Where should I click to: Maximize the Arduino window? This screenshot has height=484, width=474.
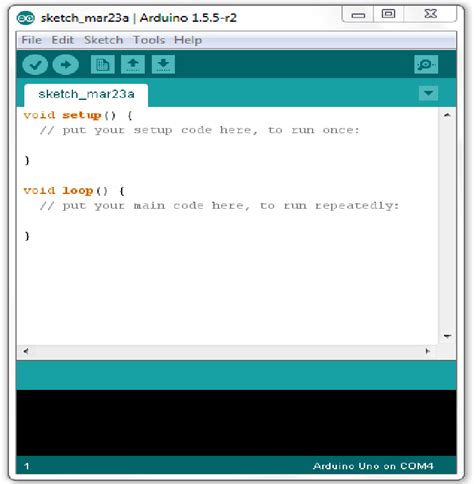[388, 14]
